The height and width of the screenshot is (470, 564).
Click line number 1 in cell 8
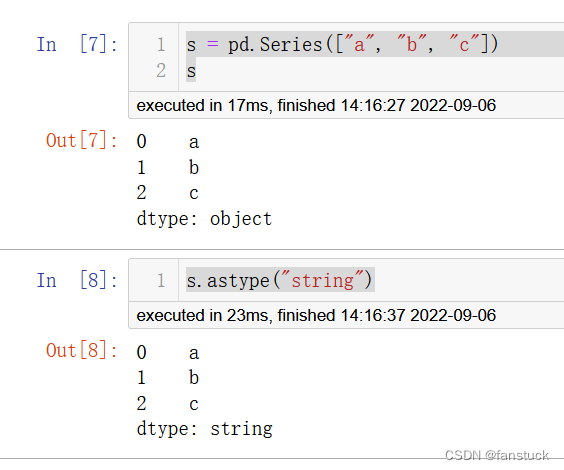(x=161, y=280)
